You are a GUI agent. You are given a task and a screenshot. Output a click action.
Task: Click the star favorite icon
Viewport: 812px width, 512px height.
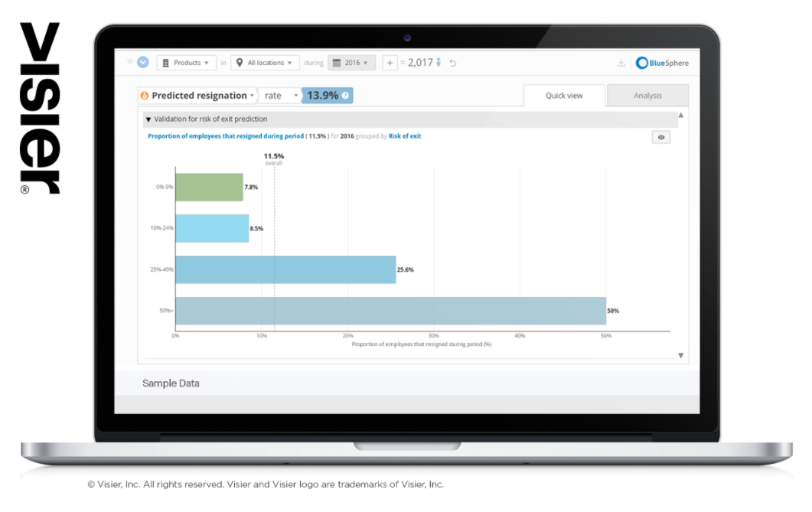[x=129, y=62]
